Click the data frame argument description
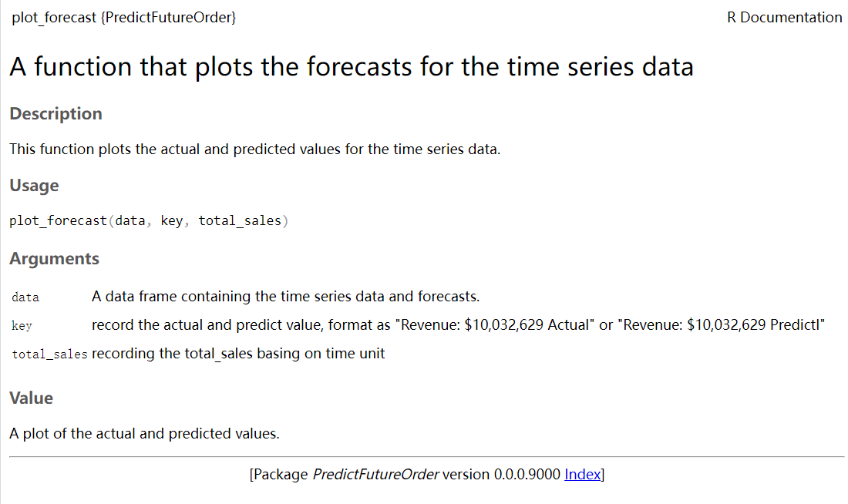Image resolution: width=848 pixels, height=504 pixels. pyautogui.click(x=285, y=297)
